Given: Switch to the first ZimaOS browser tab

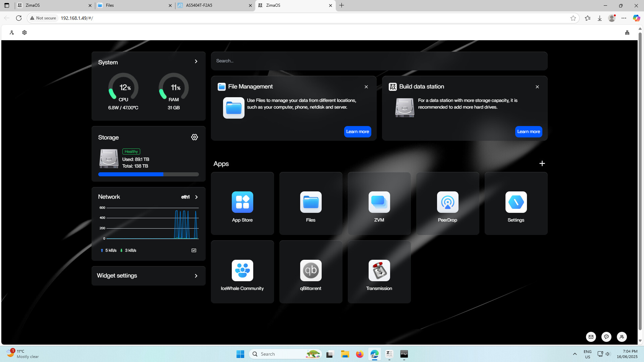Looking at the screenshot, I should [x=55, y=5].
